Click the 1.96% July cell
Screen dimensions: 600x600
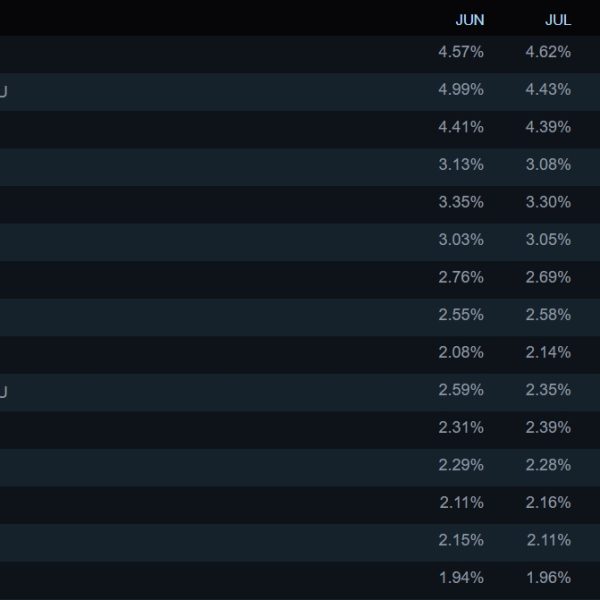pos(548,577)
